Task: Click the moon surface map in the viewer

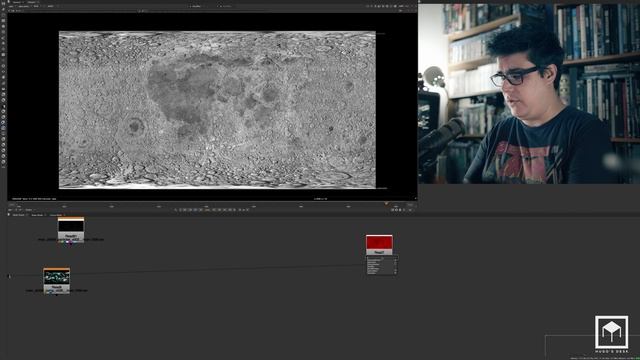Action: click(x=217, y=110)
